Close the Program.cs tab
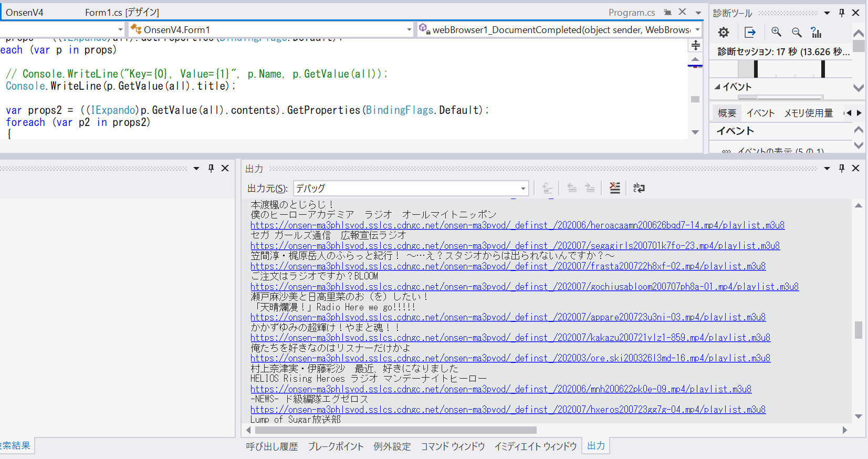This screenshot has height=459, width=868. pos(682,12)
